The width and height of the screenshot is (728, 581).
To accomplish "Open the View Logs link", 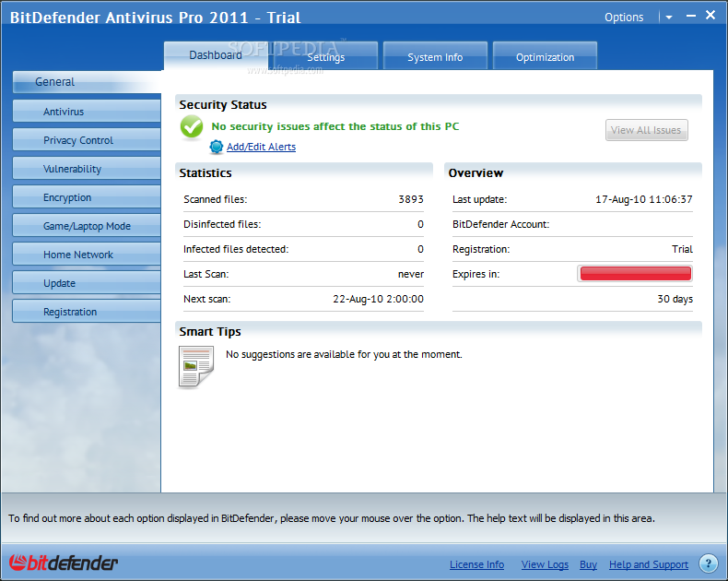I will click(545, 564).
